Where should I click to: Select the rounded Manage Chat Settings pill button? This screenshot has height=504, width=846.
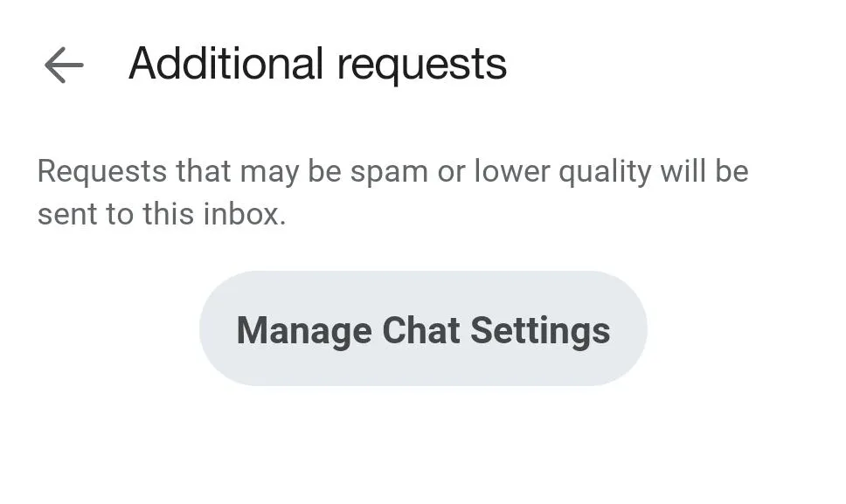423,329
